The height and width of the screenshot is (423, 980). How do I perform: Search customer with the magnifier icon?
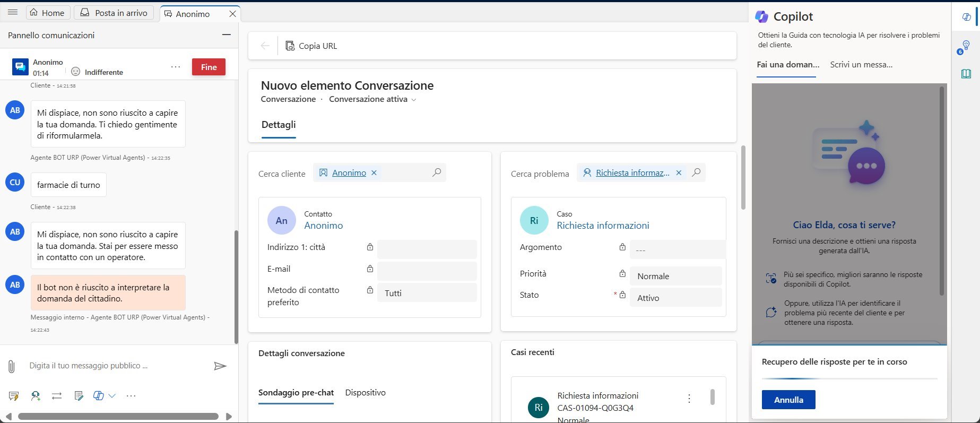(437, 172)
